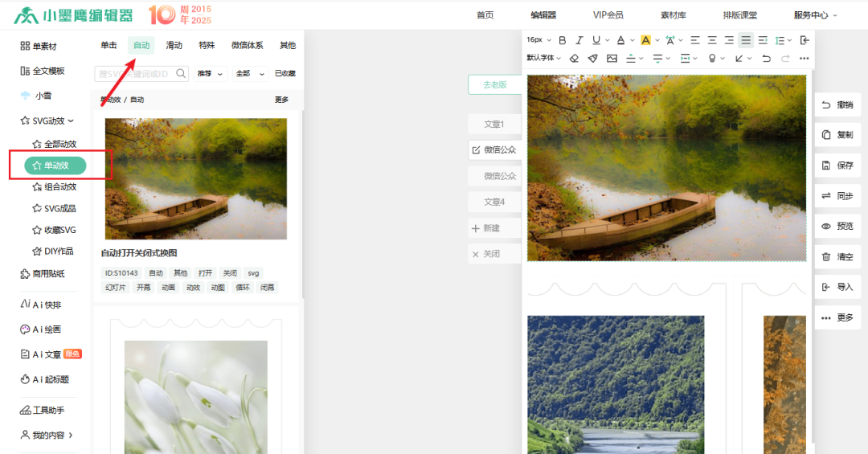The width and height of the screenshot is (868, 454).
Task: Align text left
Action: pos(695,40)
